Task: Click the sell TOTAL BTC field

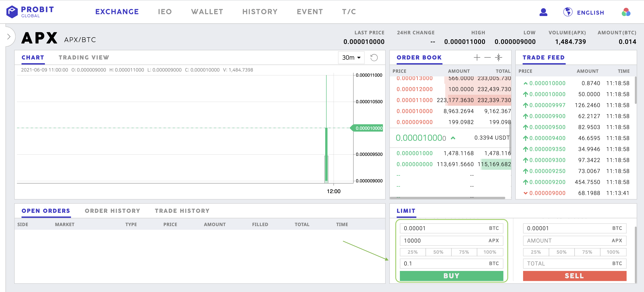Action: (x=575, y=264)
